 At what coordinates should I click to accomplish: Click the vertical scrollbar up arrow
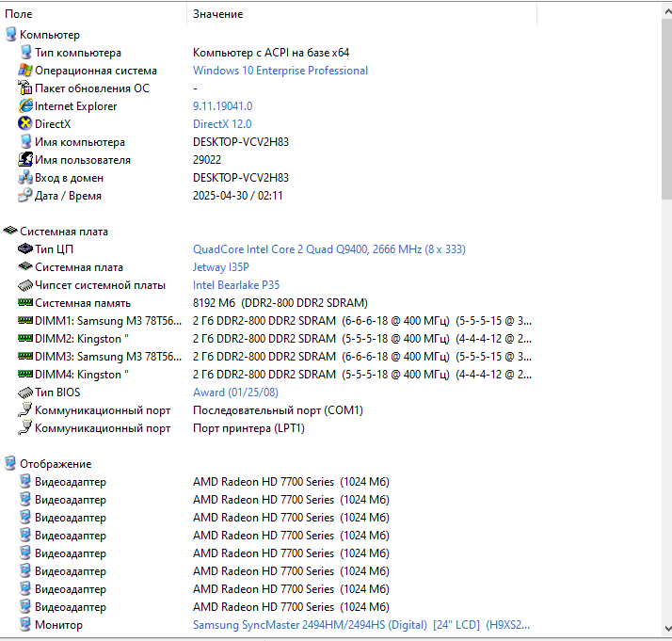[x=667, y=12]
